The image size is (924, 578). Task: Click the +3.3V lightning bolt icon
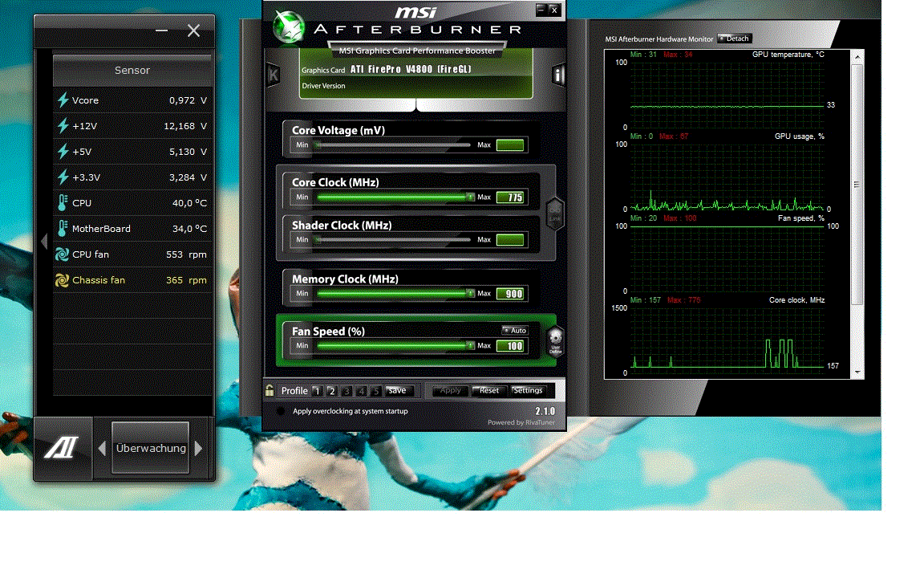point(63,177)
